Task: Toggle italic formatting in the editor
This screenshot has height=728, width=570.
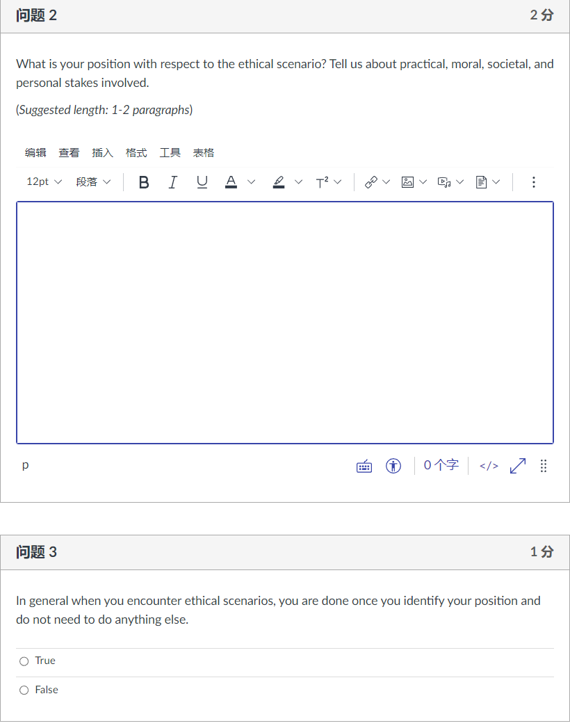Action: point(172,182)
